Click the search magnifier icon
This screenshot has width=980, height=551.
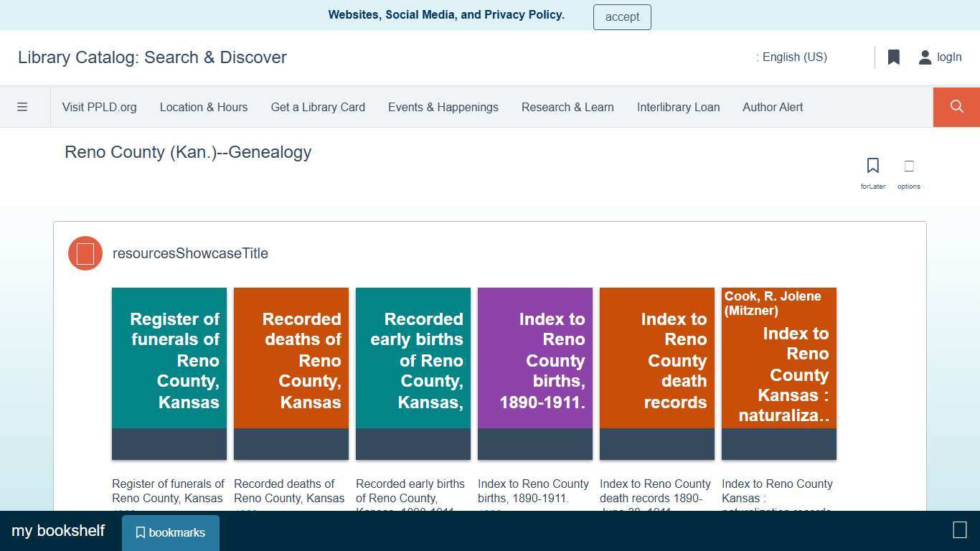(x=956, y=106)
